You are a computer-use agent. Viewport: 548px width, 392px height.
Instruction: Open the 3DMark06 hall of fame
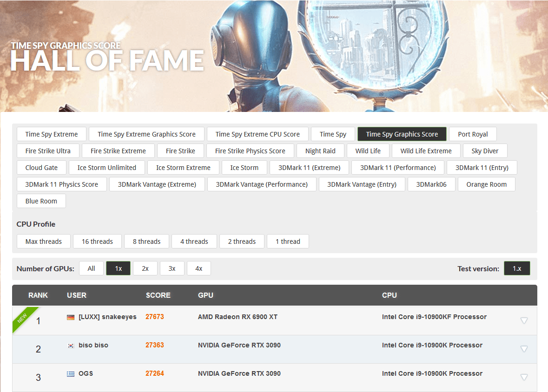431,184
